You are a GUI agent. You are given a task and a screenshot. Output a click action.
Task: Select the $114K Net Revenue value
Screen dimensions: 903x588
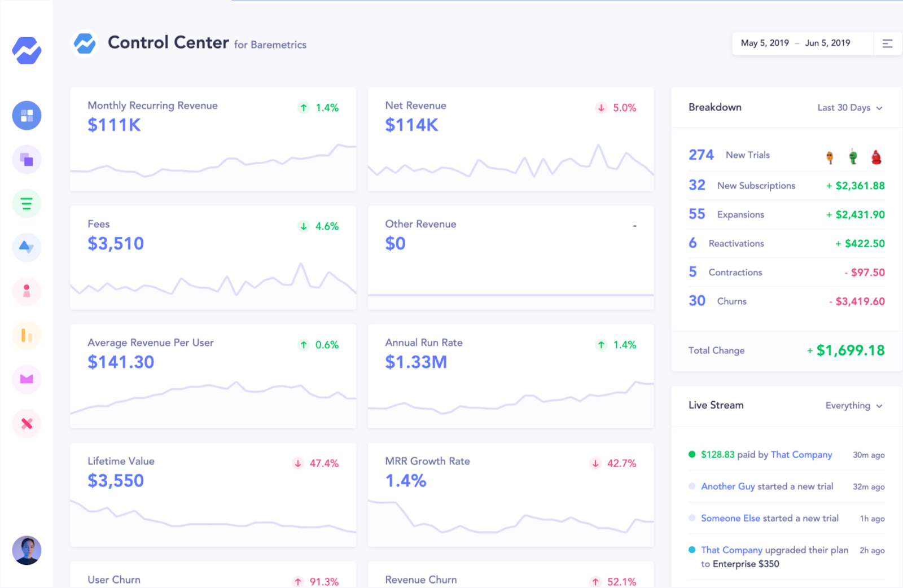pos(411,125)
